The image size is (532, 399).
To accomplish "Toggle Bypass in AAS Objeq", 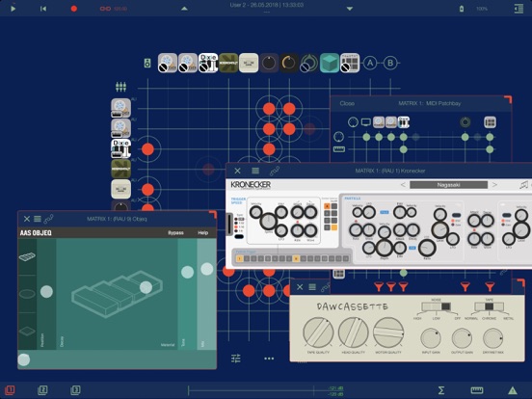I will (175, 233).
